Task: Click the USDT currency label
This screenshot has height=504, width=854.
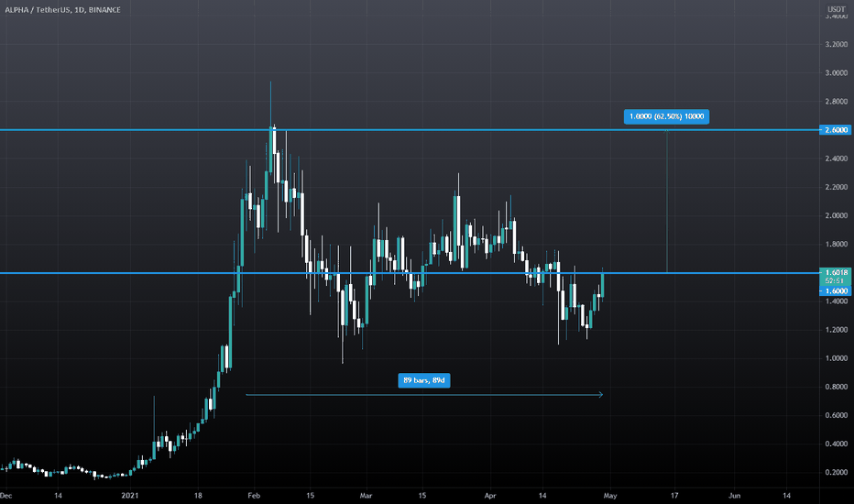Action: tap(836, 9)
